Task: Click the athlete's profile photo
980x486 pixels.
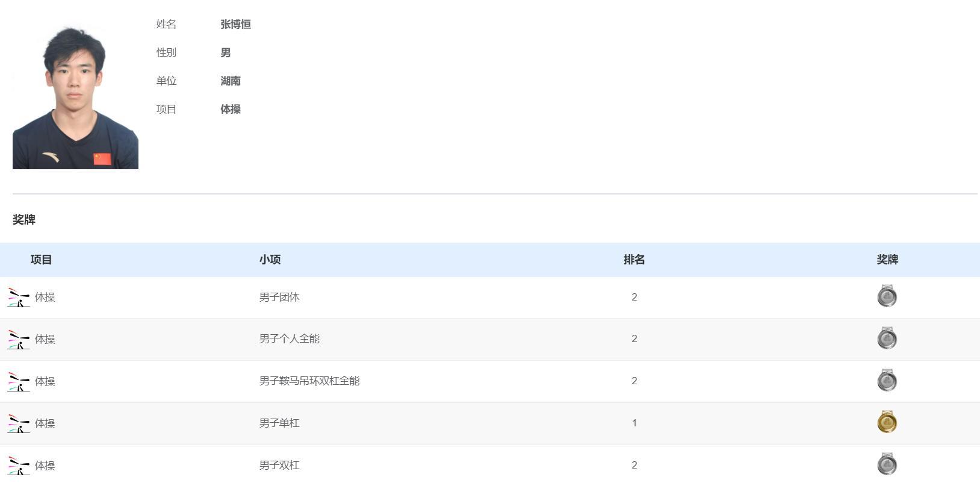Action: click(x=75, y=98)
